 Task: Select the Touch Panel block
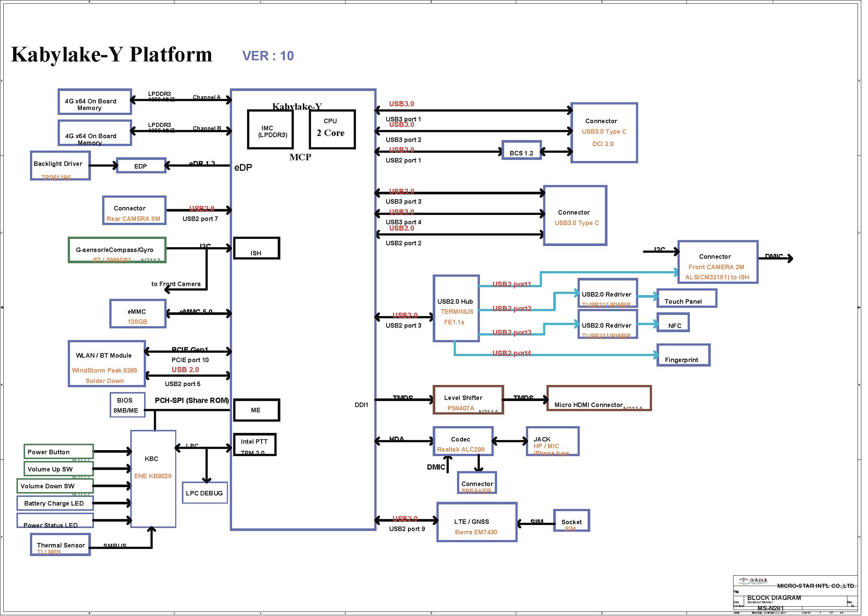tap(686, 298)
